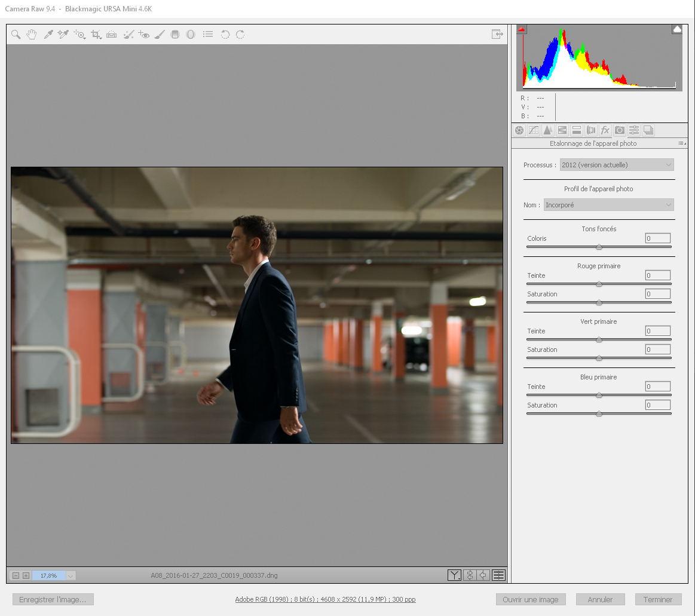The height and width of the screenshot is (616, 695).
Task: Swap before and after settings
Action: click(x=470, y=575)
